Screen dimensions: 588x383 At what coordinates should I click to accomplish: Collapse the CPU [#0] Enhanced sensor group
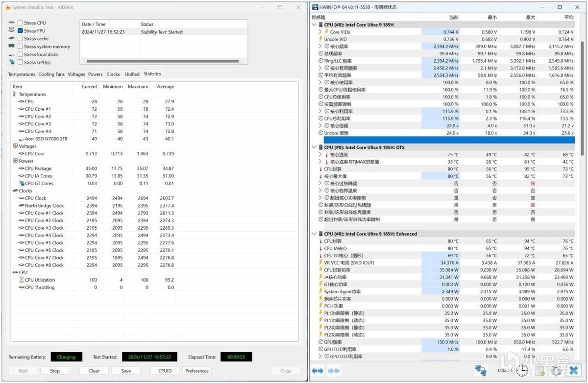pyautogui.click(x=314, y=234)
